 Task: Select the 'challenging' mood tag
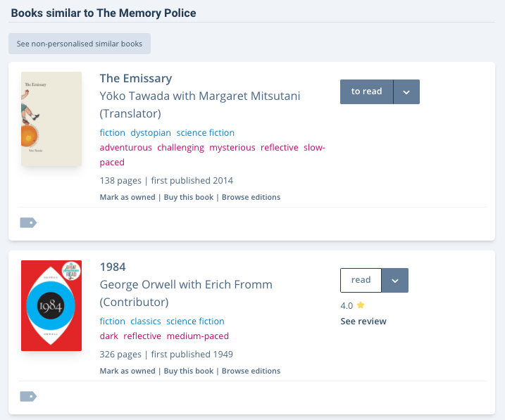[x=181, y=148]
